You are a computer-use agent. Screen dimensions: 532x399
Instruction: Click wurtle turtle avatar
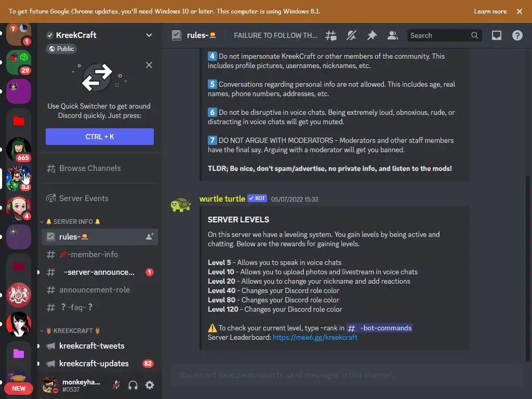pos(180,205)
